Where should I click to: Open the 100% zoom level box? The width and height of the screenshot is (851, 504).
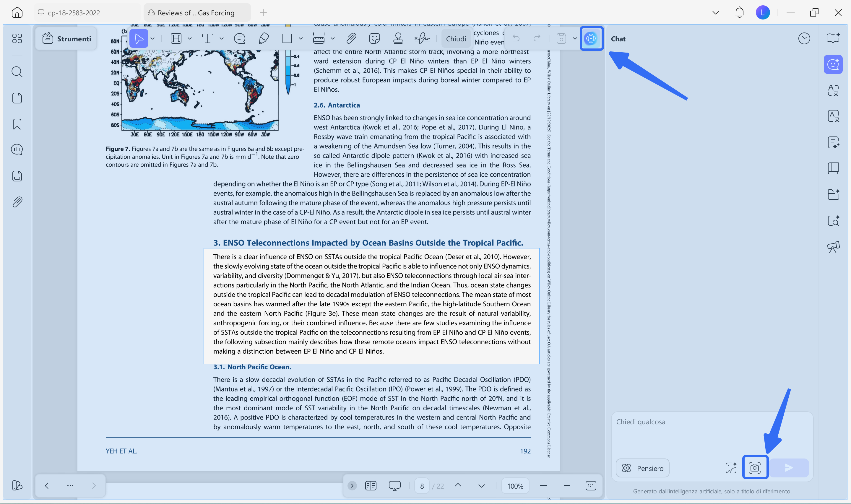coord(515,486)
